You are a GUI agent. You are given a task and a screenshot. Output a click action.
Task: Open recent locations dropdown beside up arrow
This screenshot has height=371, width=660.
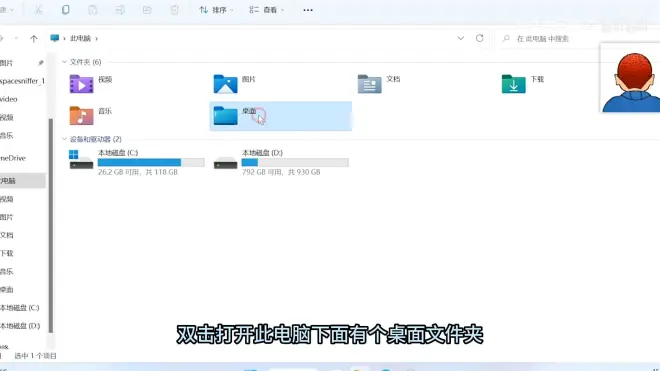pyautogui.click(x=16, y=38)
